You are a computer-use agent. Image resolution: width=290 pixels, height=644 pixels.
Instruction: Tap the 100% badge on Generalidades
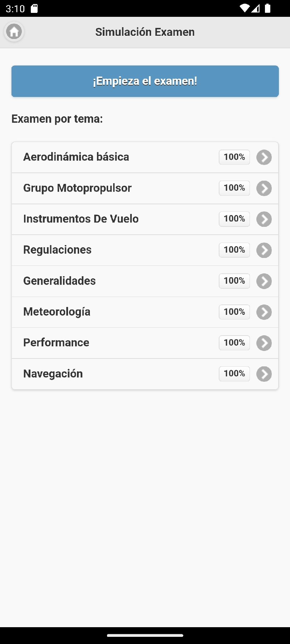click(234, 281)
